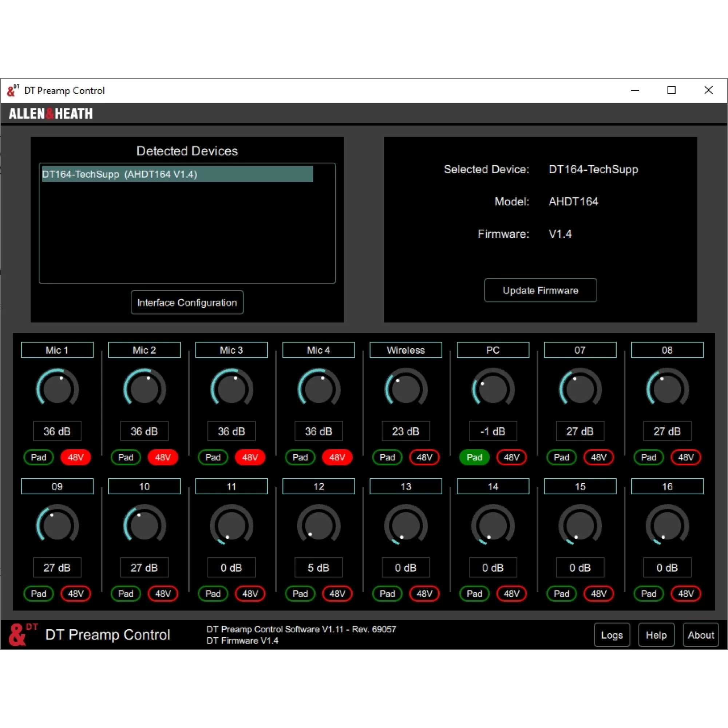Enable 48V on channel 13
728x728 pixels.
[x=424, y=593]
